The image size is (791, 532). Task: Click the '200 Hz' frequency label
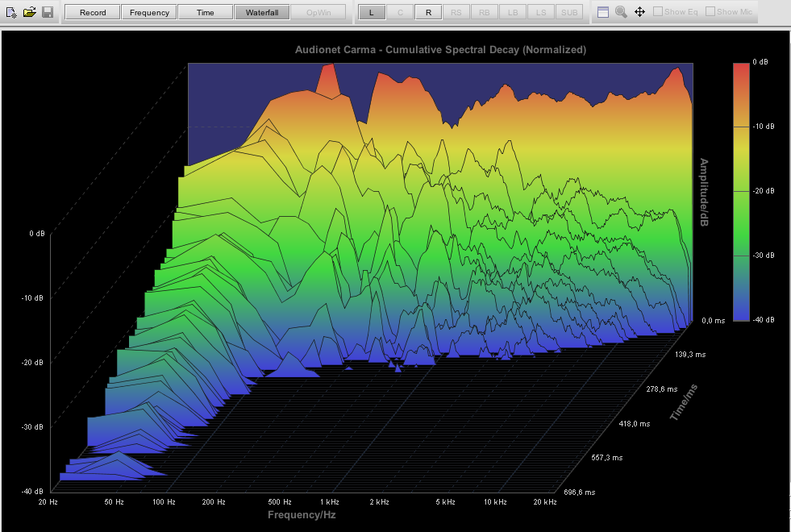click(x=214, y=501)
